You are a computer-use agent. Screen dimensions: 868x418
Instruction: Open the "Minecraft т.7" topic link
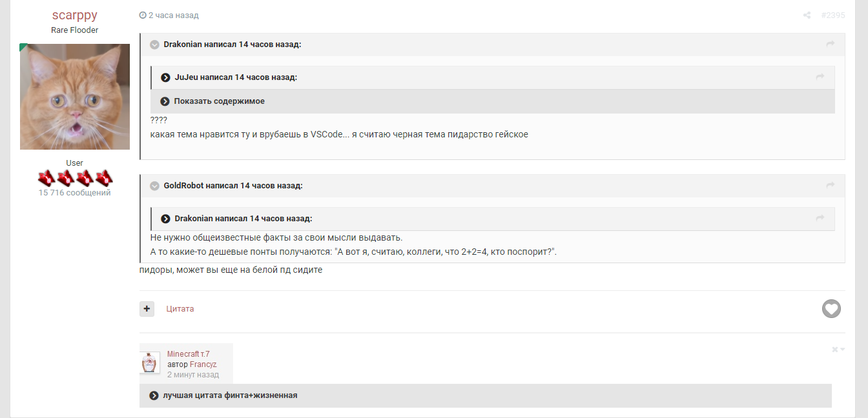pos(188,354)
